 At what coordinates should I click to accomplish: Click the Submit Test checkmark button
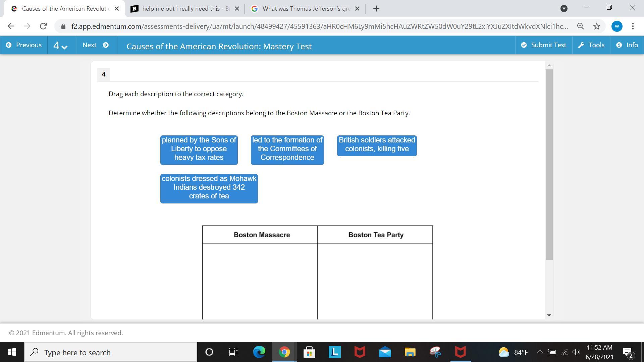[x=543, y=45]
